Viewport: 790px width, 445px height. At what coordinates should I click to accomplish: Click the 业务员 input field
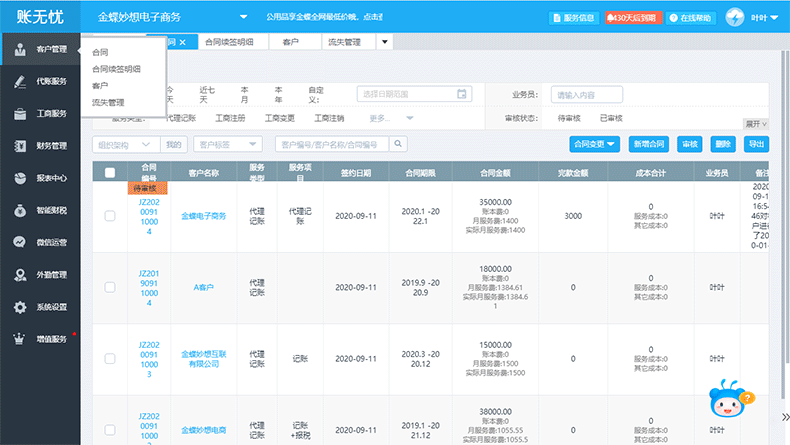[x=586, y=95]
